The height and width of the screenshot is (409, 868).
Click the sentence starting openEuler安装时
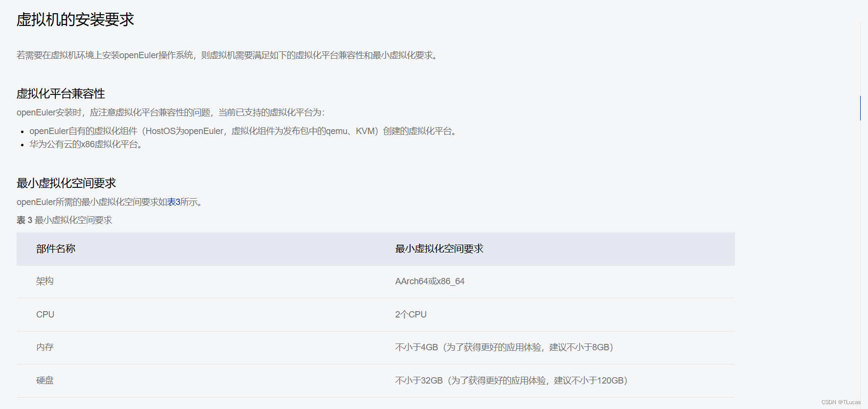coord(171,113)
